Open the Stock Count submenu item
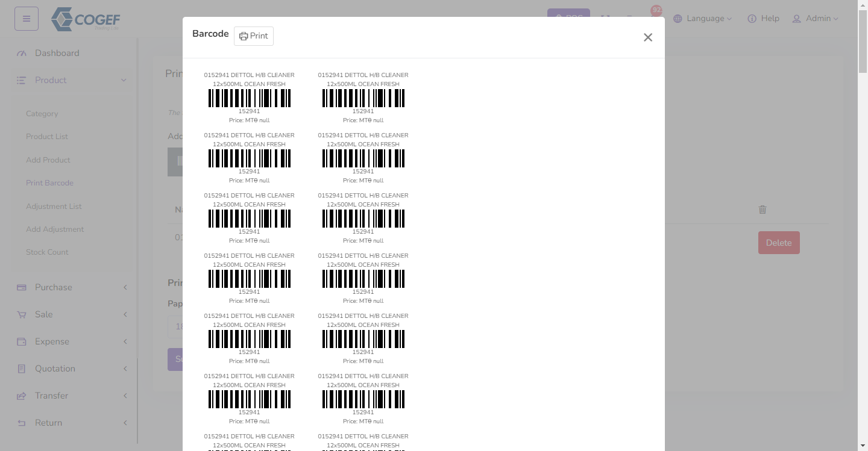This screenshot has width=868, height=451. (47, 252)
